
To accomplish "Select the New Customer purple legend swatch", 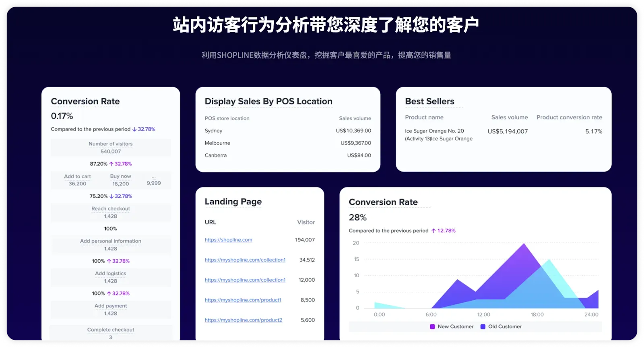I will [x=432, y=326].
